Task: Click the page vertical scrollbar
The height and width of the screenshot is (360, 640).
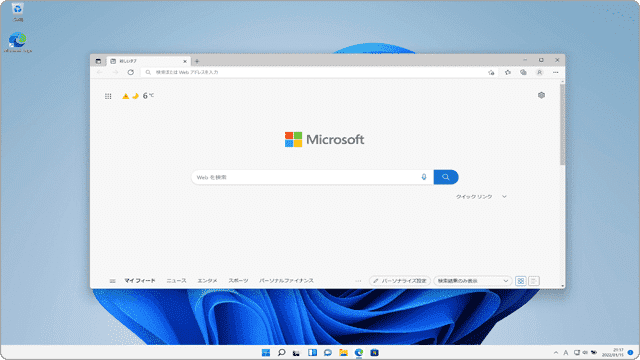Action: click(562, 124)
